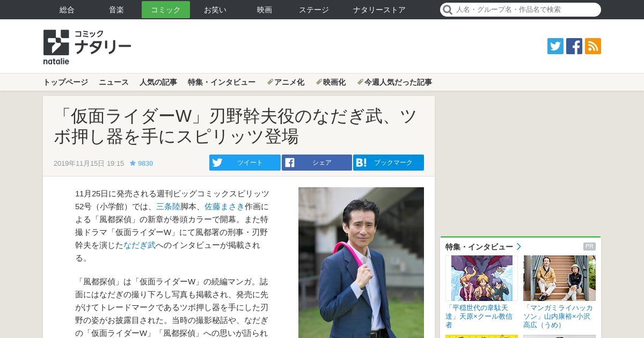Open the なだぎ武 link
644x338 pixels.
(140, 245)
